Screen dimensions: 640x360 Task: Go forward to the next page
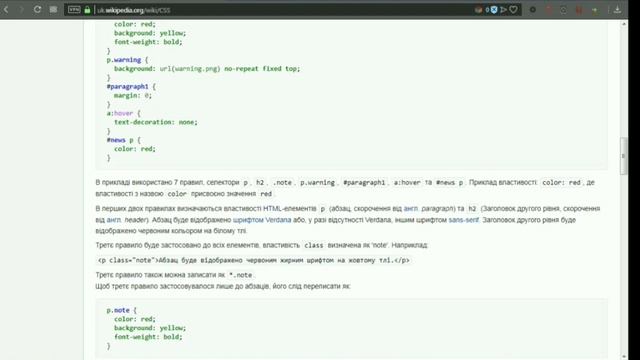(x=21, y=9)
